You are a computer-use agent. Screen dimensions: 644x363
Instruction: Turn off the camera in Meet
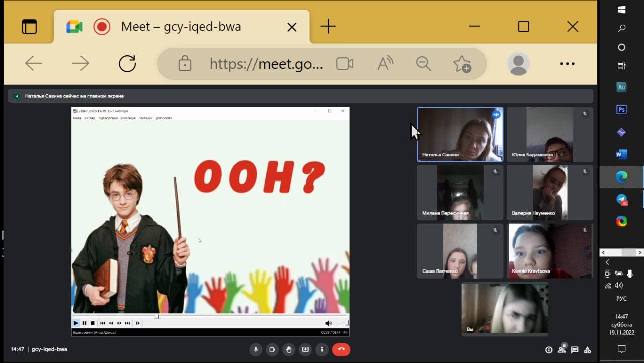272,349
